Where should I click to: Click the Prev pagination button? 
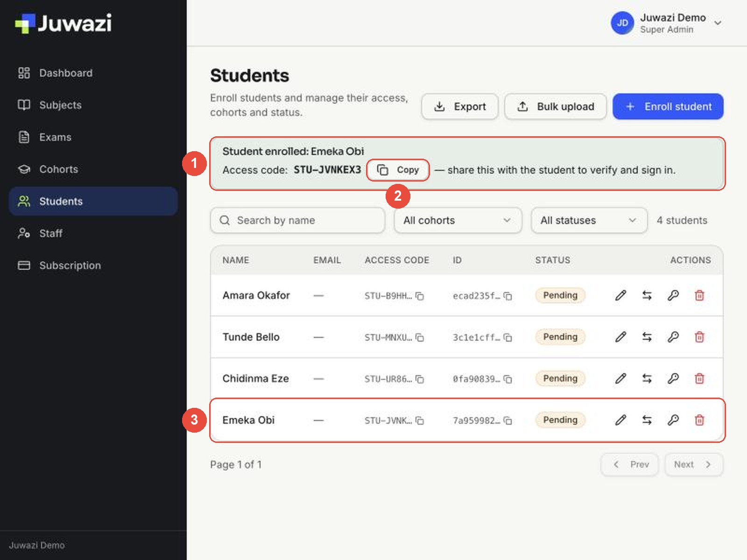tap(630, 464)
